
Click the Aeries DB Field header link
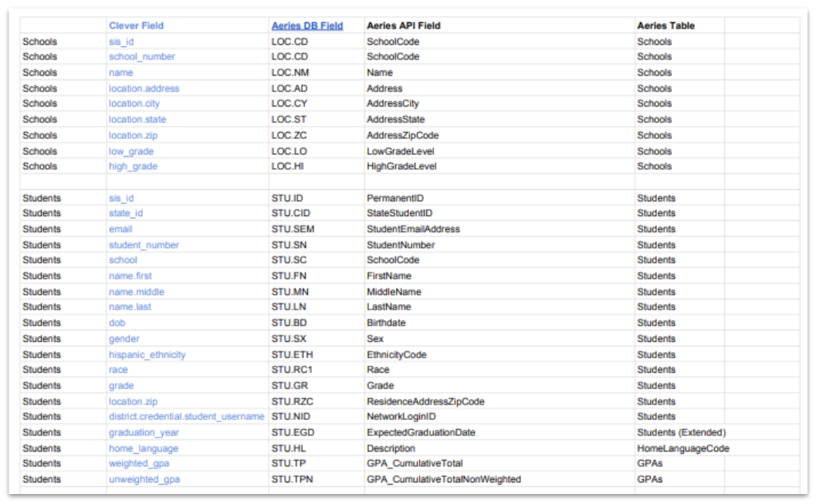click(x=307, y=25)
